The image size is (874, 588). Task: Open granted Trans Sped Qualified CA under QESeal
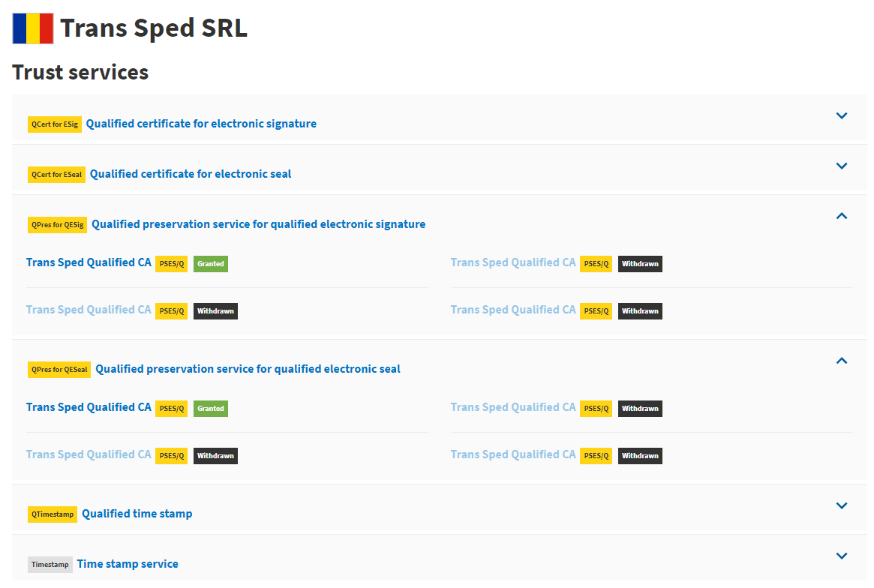point(89,407)
